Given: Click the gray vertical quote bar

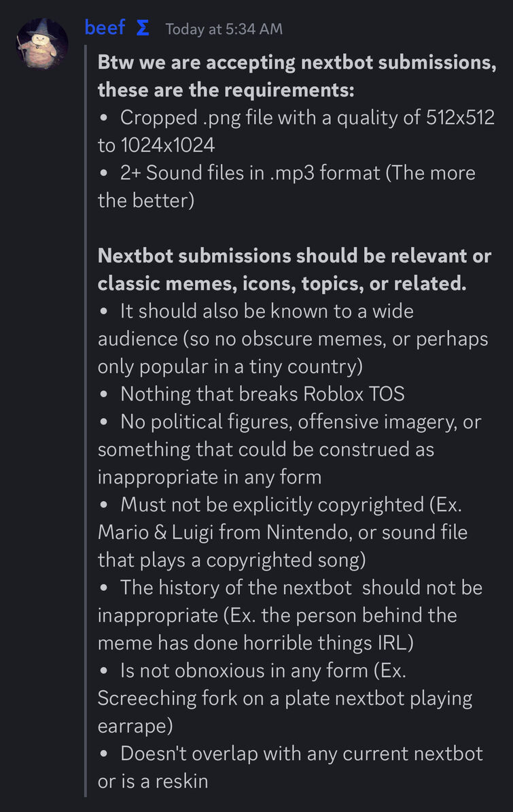Looking at the screenshot, I should (x=86, y=420).
